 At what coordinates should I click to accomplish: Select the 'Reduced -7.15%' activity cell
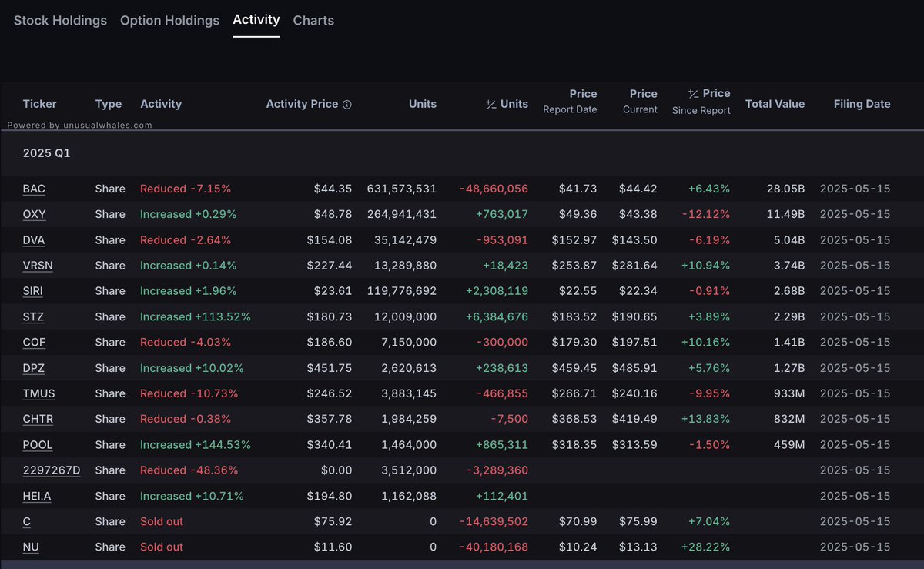186,189
